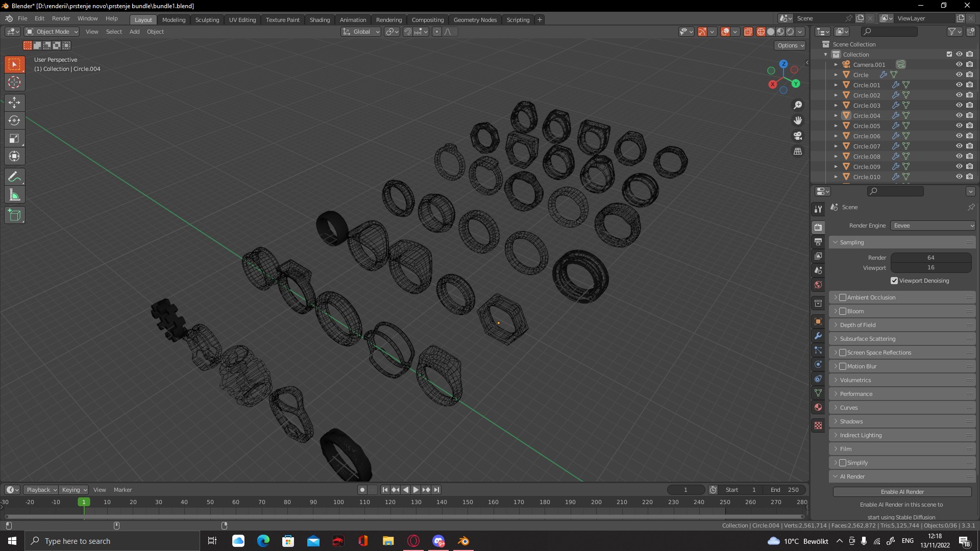Image resolution: width=980 pixels, height=551 pixels.
Task: Expand the Shadows panel
Action: pyautogui.click(x=902, y=421)
